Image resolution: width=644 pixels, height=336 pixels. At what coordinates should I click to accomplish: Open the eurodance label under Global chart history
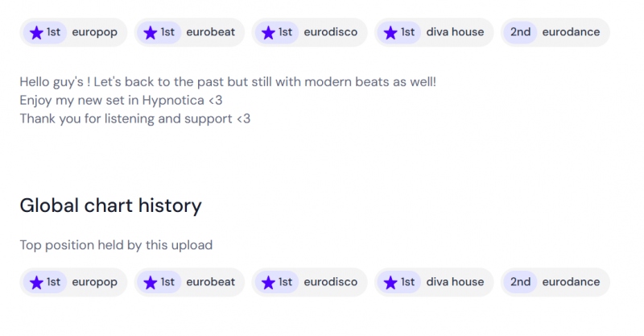(571, 282)
